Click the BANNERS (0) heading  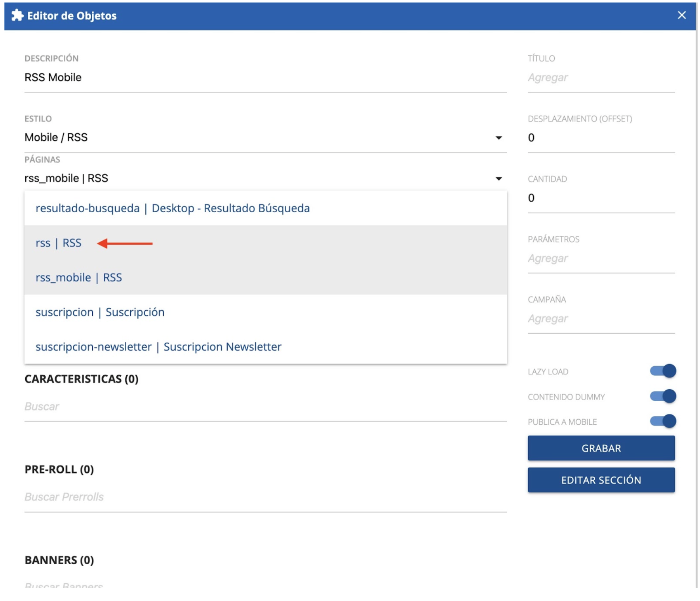(x=59, y=560)
